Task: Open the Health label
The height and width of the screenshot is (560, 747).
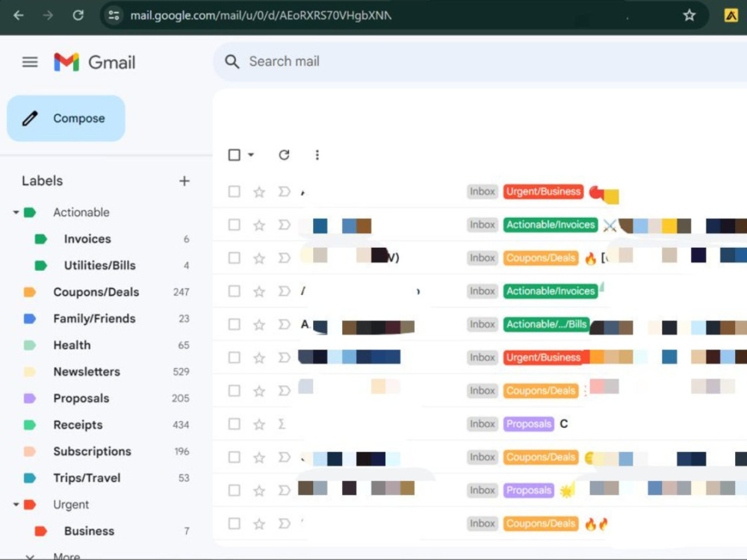Action: [x=72, y=345]
